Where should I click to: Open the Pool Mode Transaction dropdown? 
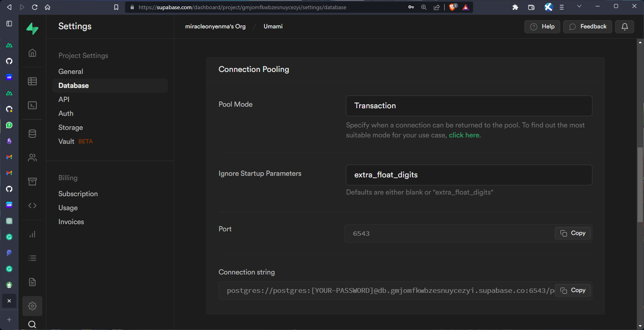pos(469,106)
